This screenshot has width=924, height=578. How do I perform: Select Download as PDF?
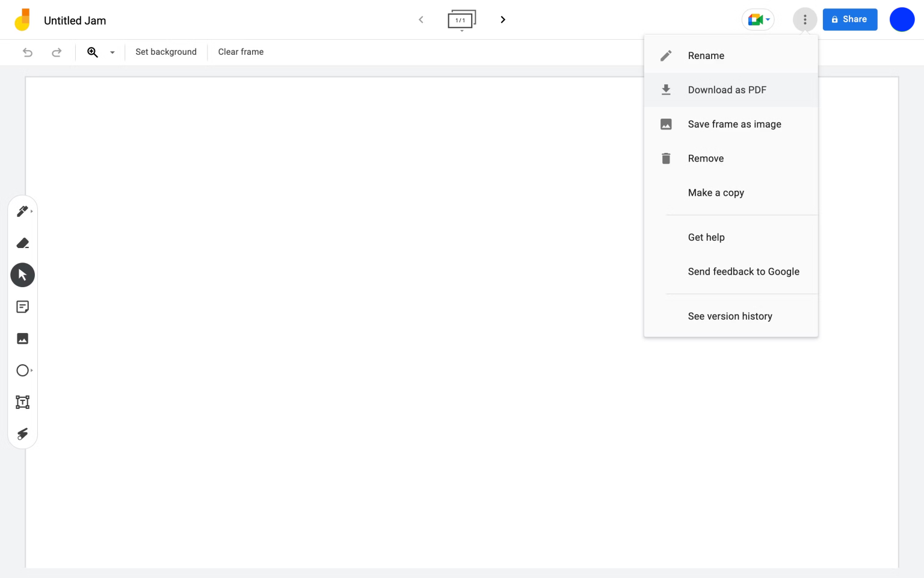[727, 90]
